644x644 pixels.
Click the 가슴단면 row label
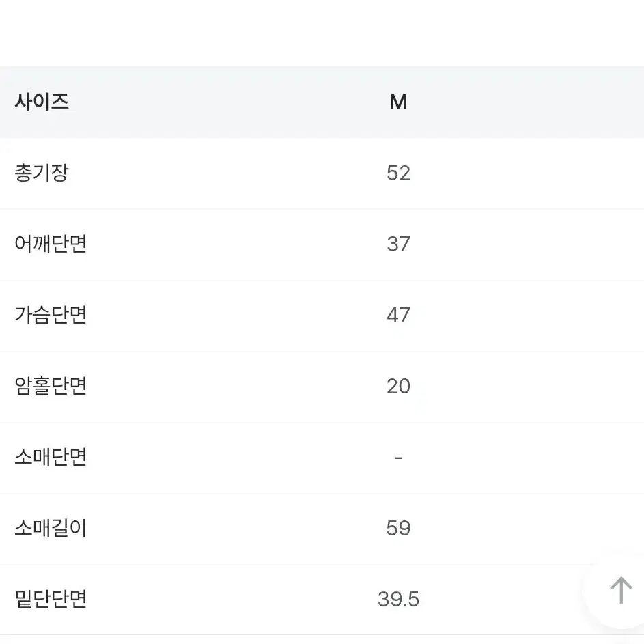51,315
